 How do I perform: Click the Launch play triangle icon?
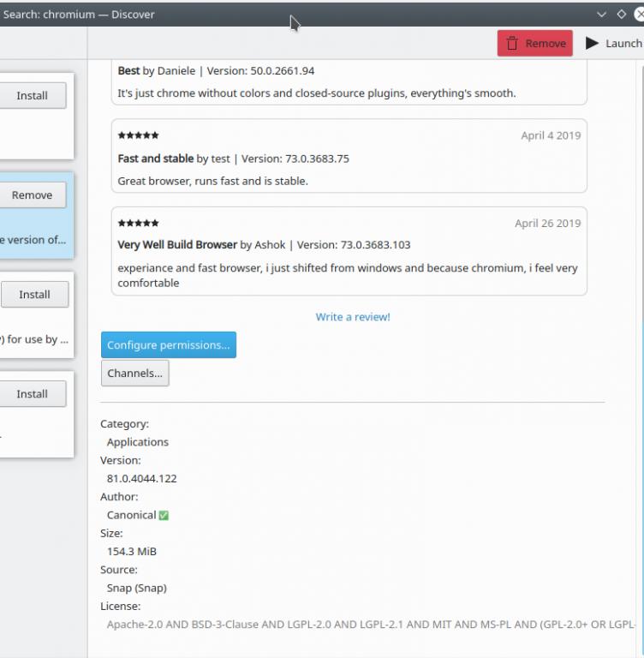coord(592,43)
